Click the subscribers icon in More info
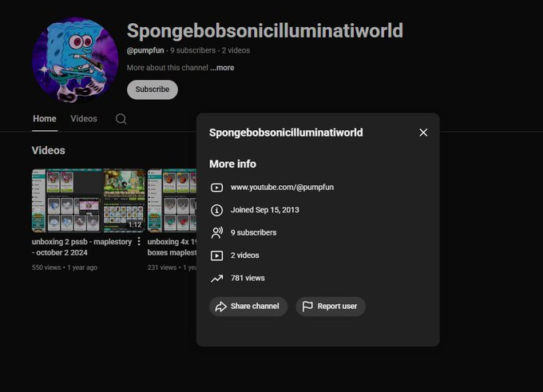 pyautogui.click(x=216, y=232)
